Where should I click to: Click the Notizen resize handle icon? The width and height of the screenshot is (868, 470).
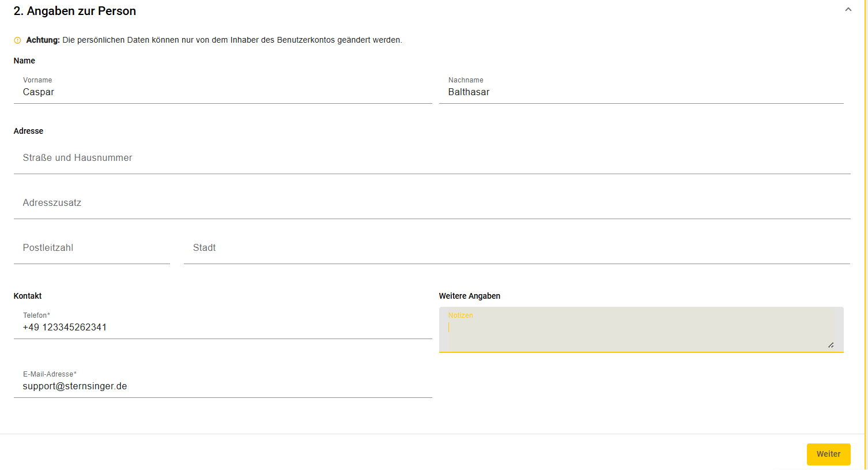(x=831, y=345)
